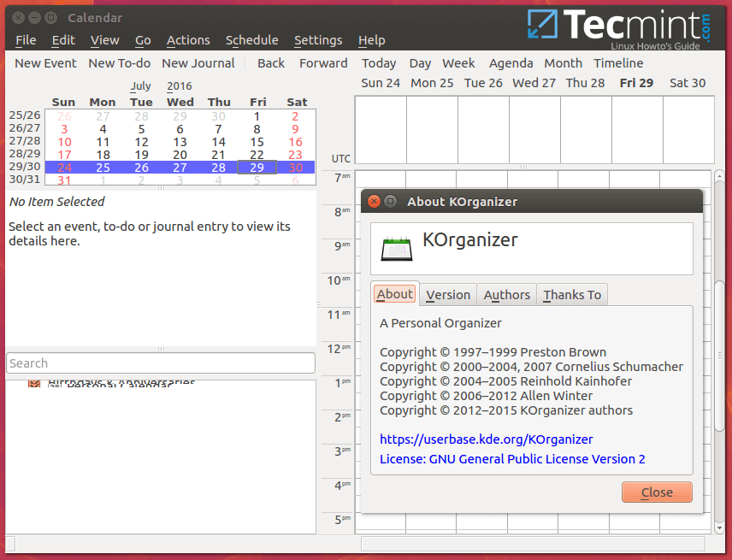
Task: Switch to Month view
Action: [x=563, y=63]
